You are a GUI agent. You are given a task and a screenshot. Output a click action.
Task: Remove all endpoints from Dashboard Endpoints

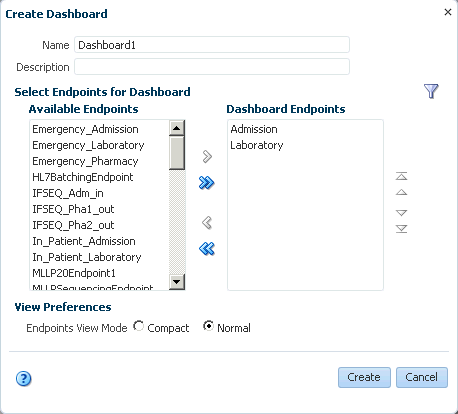[207, 249]
